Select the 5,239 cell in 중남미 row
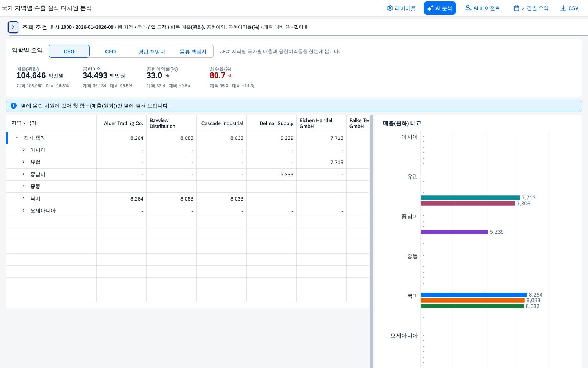This screenshot has width=588, height=368. point(271,174)
